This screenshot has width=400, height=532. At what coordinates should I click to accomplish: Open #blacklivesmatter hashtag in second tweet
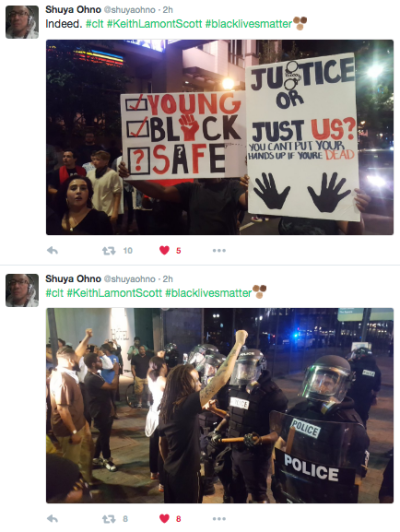click(209, 292)
